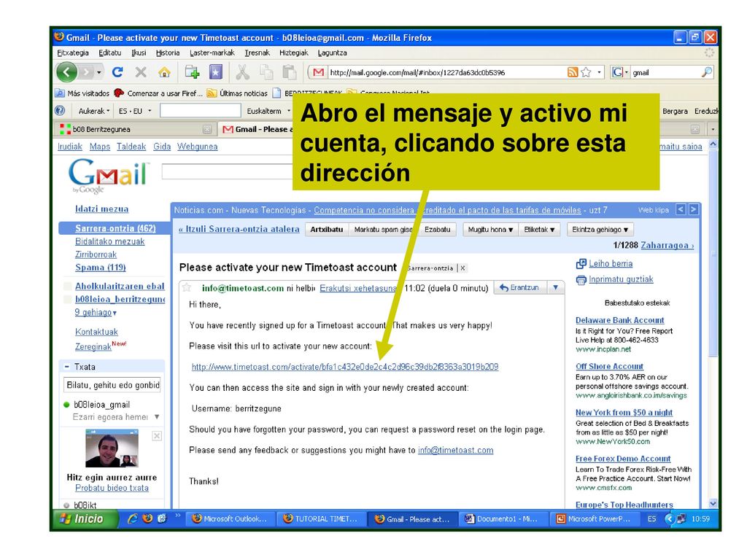Go back via Itzuli Sarrera-ontzia atalera

click(239, 229)
